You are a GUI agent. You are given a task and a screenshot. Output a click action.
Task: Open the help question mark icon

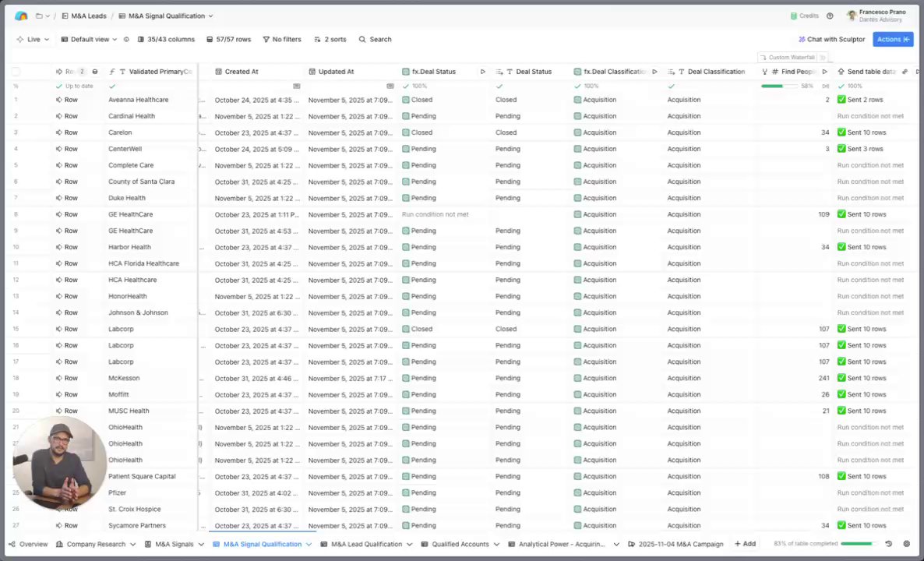(830, 16)
